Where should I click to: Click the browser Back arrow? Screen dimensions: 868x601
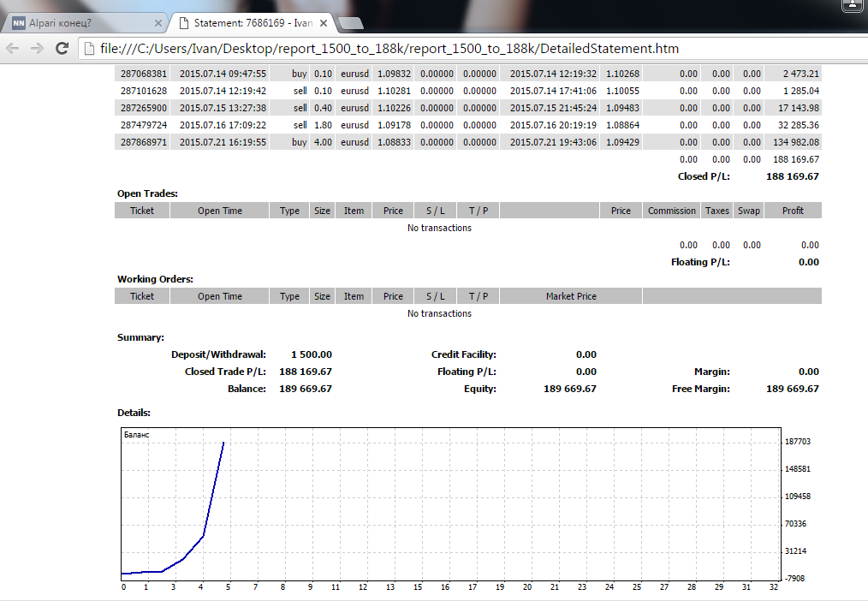click(x=13, y=49)
